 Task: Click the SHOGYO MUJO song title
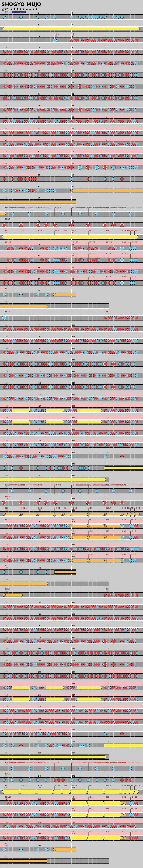pyautogui.click(x=21, y=4)
